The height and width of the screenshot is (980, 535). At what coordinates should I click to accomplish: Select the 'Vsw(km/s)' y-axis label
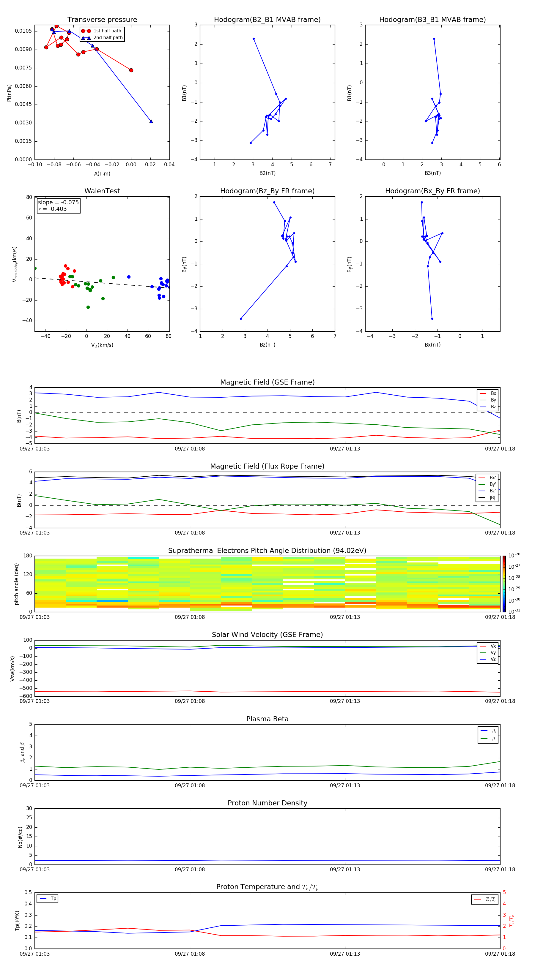12,668
